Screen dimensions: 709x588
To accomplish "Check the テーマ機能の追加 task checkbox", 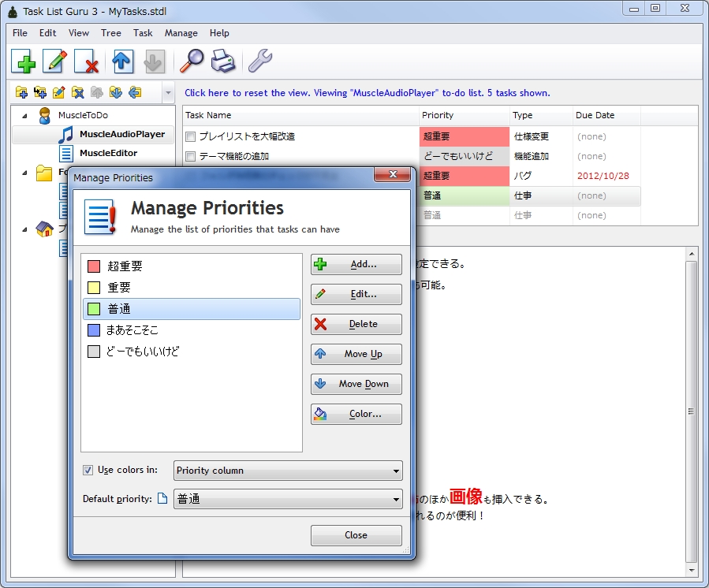I will (190, 156).
